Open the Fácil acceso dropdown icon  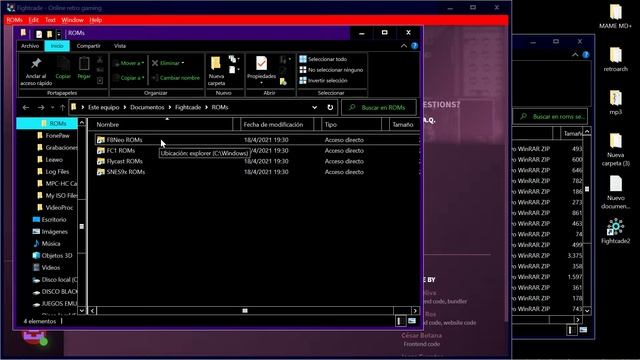(x=234, y=70)
